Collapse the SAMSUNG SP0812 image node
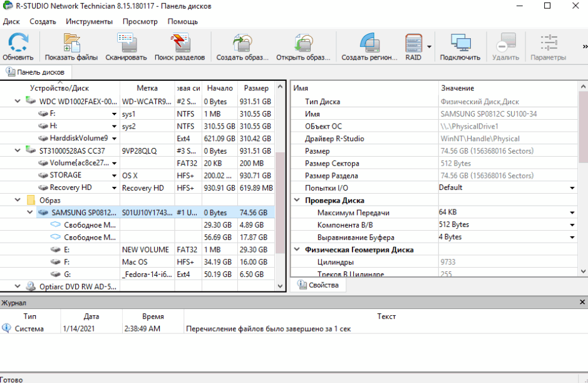Viewport: 588px width, 383px height. [29, 212]
